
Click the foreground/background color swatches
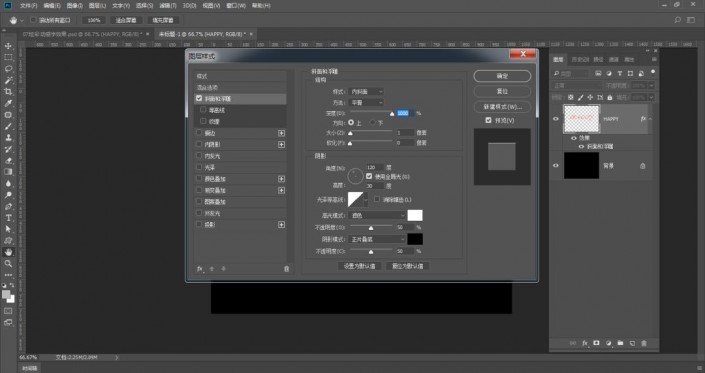[8, 296]
